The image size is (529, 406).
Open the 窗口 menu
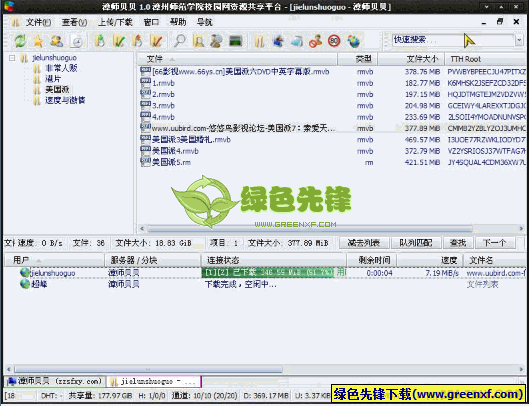pyautogui.click(x=151, y=23)
